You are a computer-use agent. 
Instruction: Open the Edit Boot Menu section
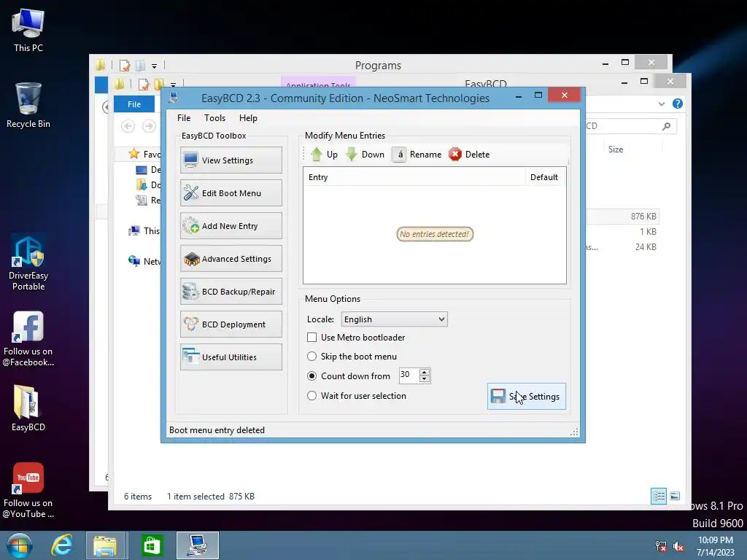point(231,192)
